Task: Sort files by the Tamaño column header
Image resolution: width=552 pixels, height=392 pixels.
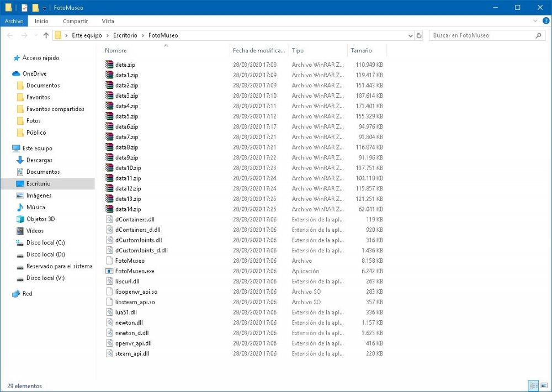Action: [361, 50]
